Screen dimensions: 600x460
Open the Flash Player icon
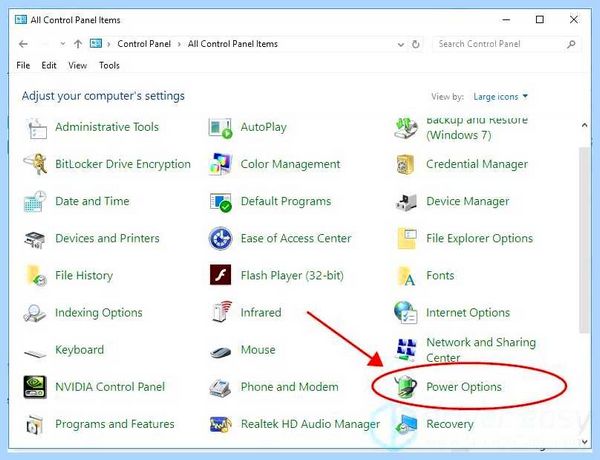point(220,275)
